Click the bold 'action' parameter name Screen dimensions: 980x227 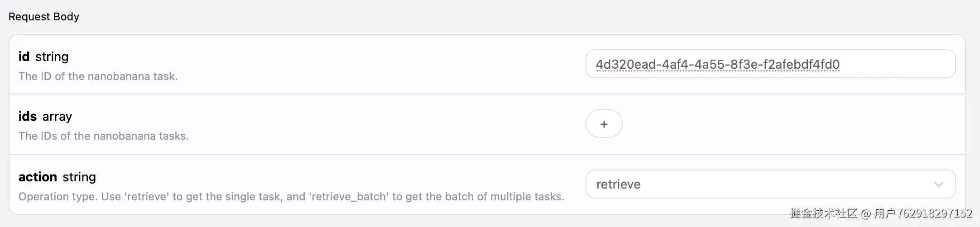[38, 177]
